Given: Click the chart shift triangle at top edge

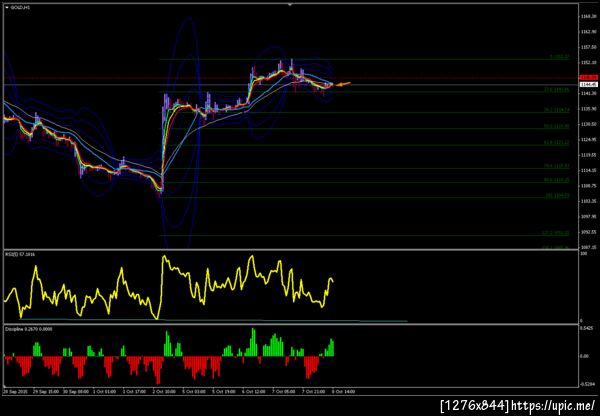Looking at the screenshot, I should click(290, 5).
